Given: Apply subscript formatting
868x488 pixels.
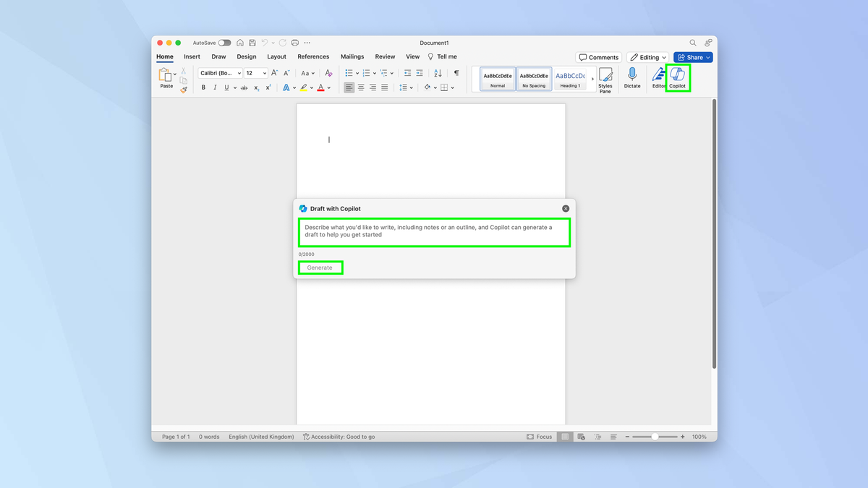Looking at the screenshot, I should 256,87.
